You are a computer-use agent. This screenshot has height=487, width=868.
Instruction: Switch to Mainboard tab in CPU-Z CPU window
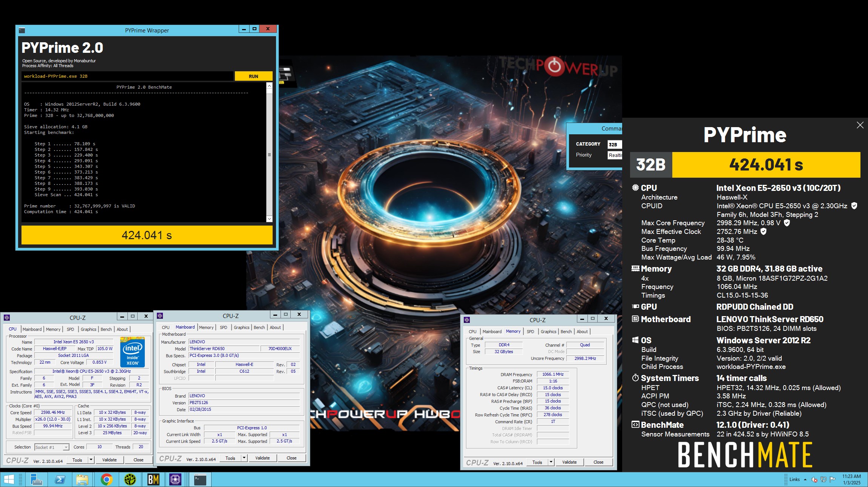coord(32,329)
